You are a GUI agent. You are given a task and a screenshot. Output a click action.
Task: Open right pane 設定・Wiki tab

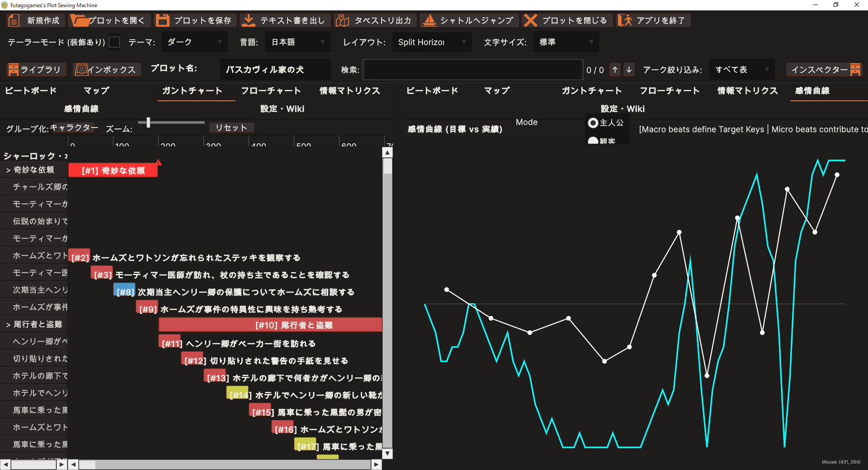pos(623,109)
